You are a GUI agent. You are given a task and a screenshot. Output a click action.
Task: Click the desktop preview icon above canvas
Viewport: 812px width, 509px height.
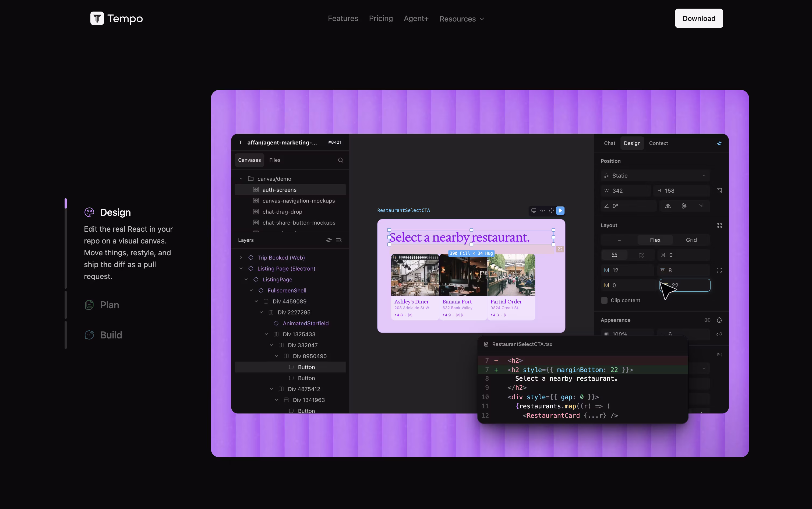coord(534,210)
